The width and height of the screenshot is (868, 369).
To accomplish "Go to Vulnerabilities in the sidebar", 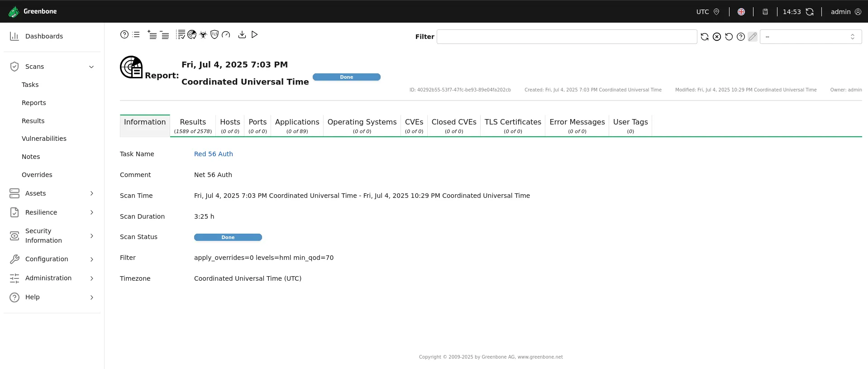I will pos(44,139).
